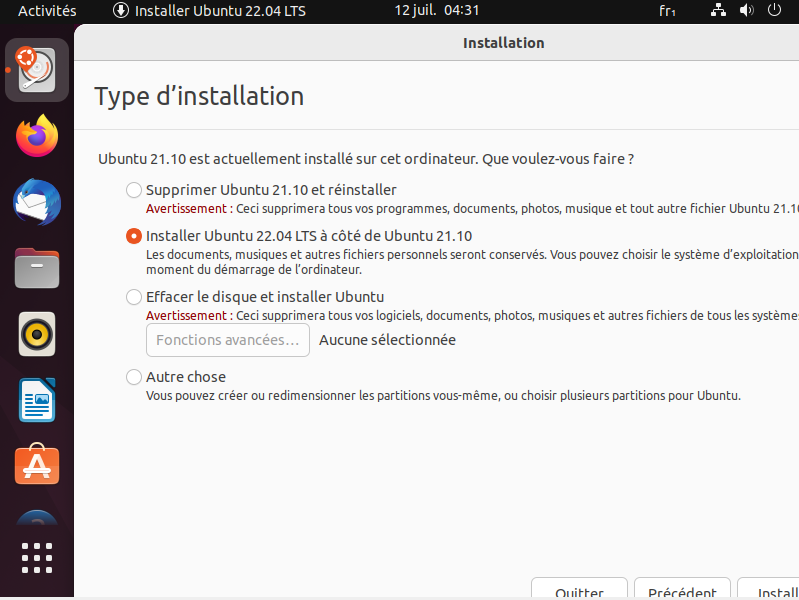Open the clock and calendar menu
This screenshot has height=600, width=799.
(437, 10)
